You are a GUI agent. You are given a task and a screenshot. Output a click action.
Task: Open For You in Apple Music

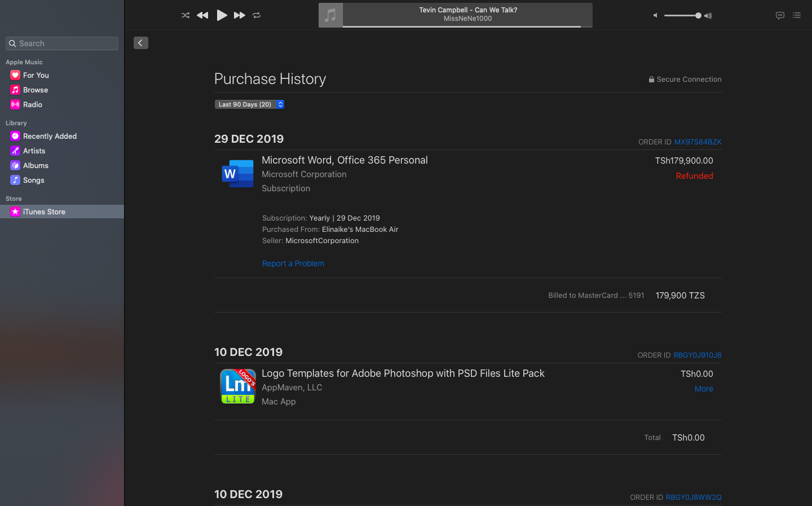tap(62, 75)
